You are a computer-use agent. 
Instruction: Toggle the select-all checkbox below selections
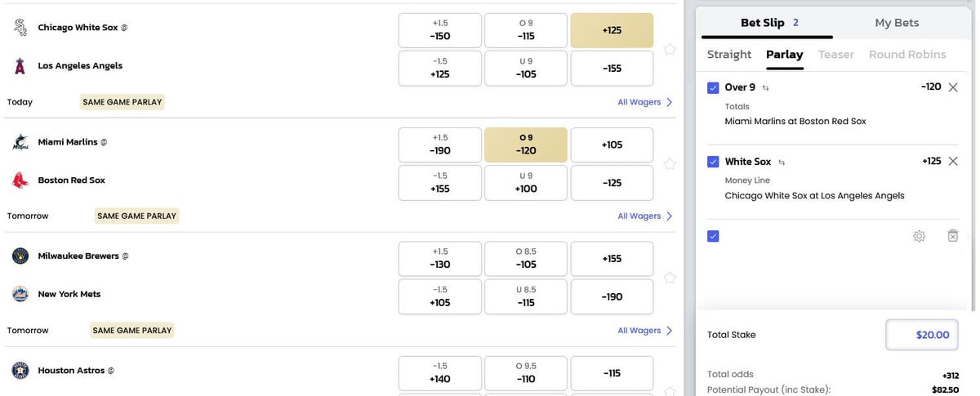(713, 236)
